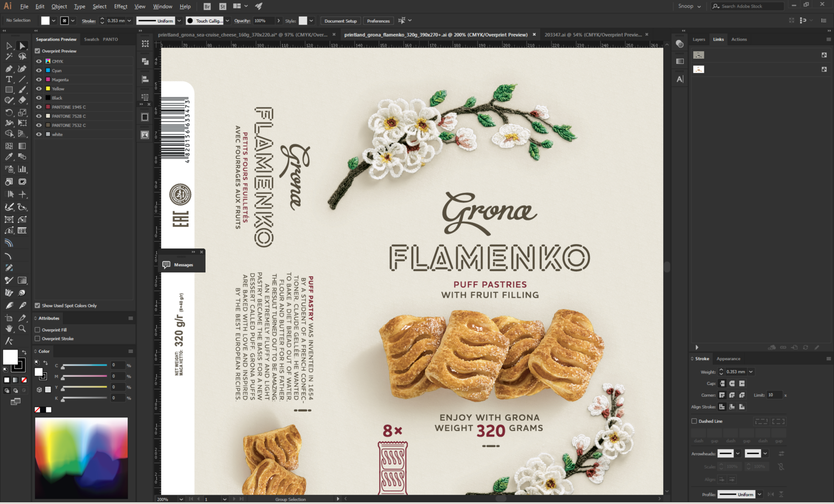Click the Document Setup button

tap(341, 21)
